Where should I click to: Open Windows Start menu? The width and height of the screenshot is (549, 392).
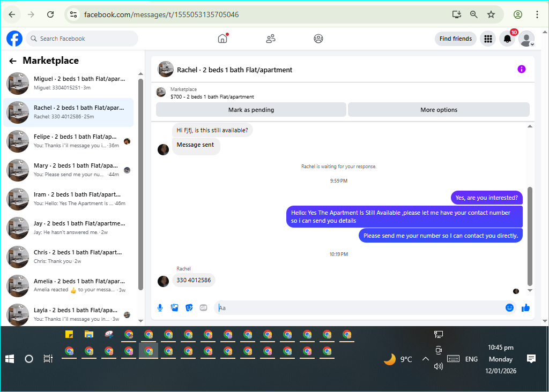pos(10,359)
